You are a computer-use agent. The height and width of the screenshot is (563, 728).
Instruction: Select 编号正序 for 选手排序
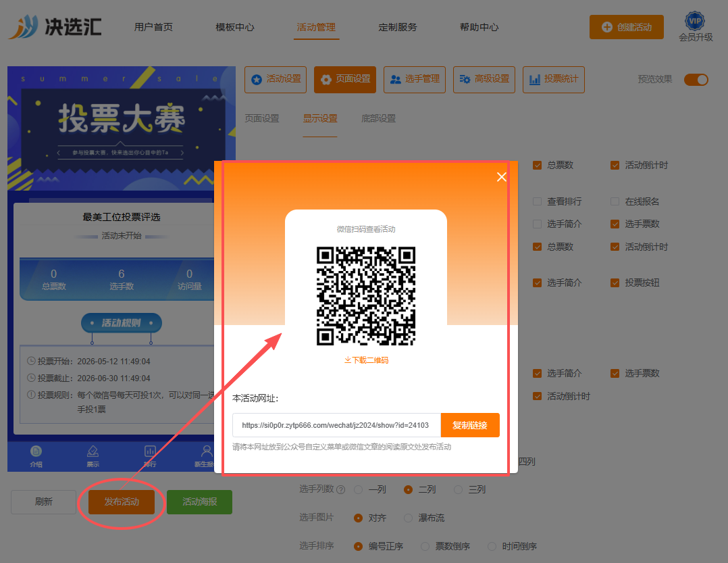click(358, 546)
